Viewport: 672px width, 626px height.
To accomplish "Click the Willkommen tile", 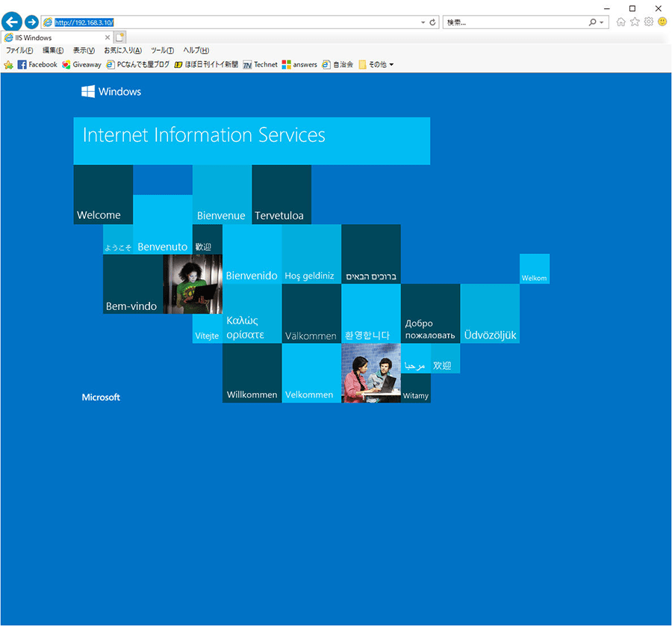I will click(252, 373).
